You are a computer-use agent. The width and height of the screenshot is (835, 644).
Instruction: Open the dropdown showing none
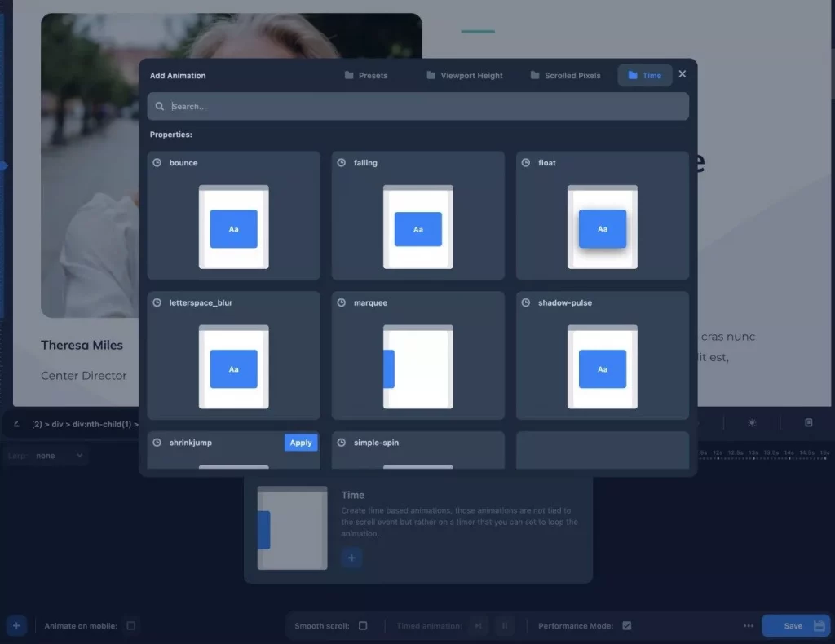(59, 456)
